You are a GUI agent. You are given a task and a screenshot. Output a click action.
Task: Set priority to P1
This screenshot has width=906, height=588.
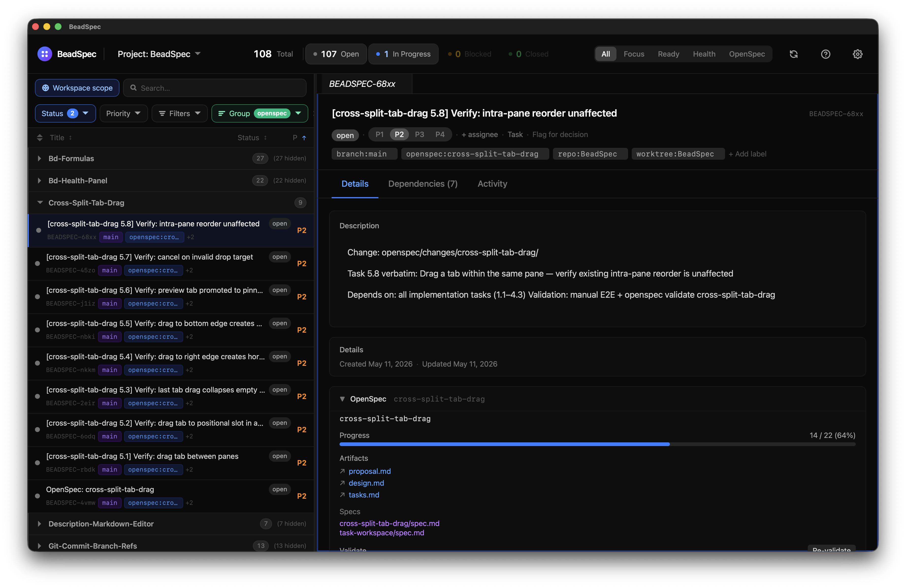coord(380,134)
